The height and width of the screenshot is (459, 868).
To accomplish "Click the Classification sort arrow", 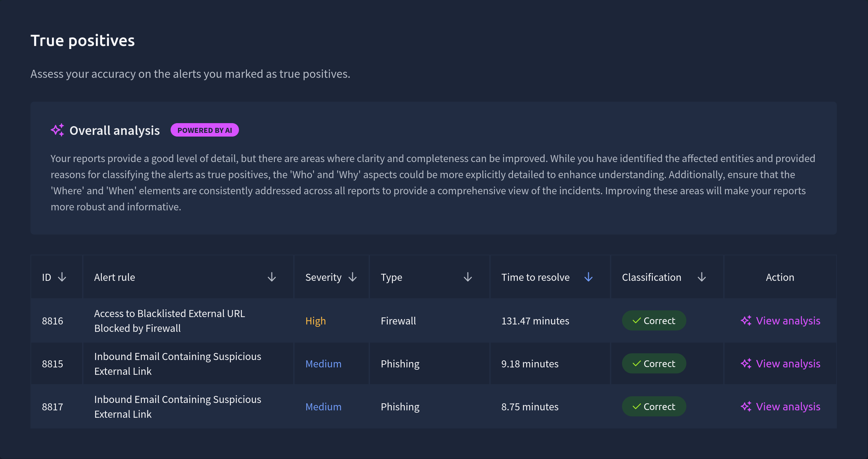I will 701,277.
